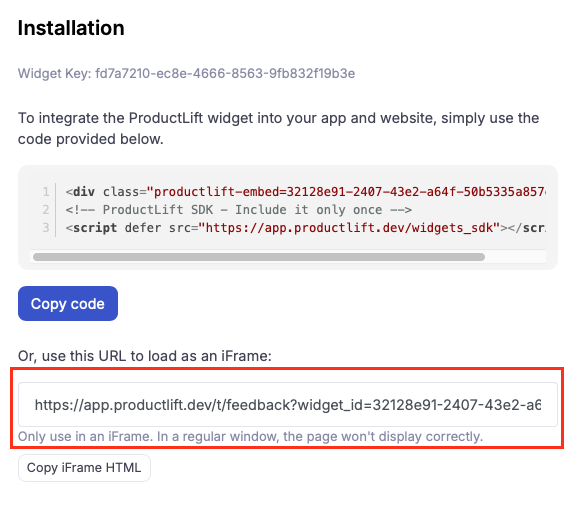The height and width of the screenshot is (506, 573).
Task: Click the 'Only use in an iFrame' hint text
Action: pos(250,436)
